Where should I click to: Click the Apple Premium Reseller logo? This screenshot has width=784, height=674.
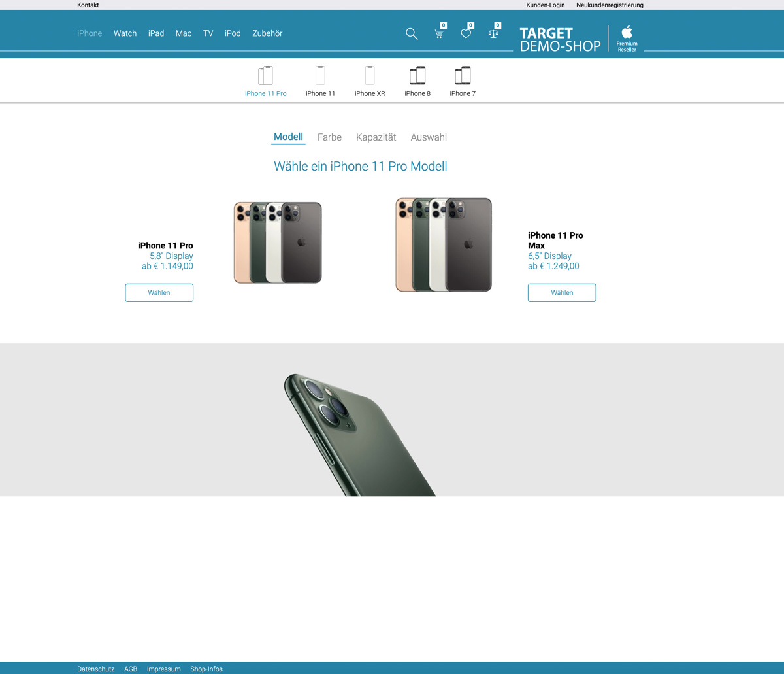pyautogui.click(x=627, y=39)
